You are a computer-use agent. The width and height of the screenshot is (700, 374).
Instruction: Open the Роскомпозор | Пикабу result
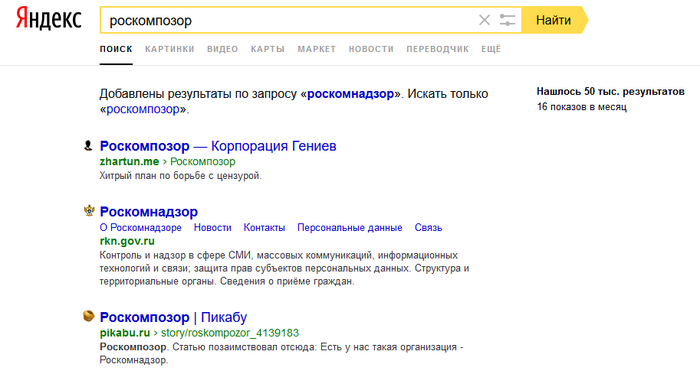173,317
